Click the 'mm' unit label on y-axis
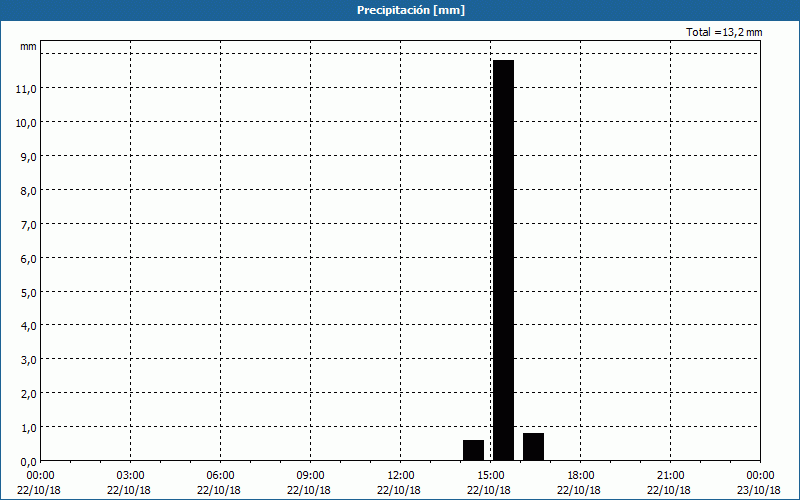The height and width of the screenshot is (500, 800). click(29, 46)
